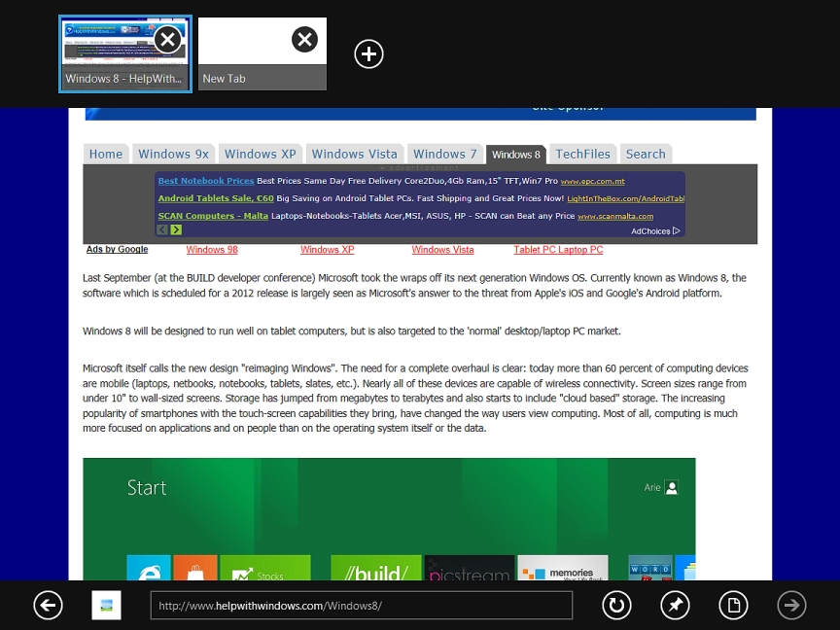Go forward with the forward arrow button
The width and height of the screenshot is (840, 630).
pos(791,606)
